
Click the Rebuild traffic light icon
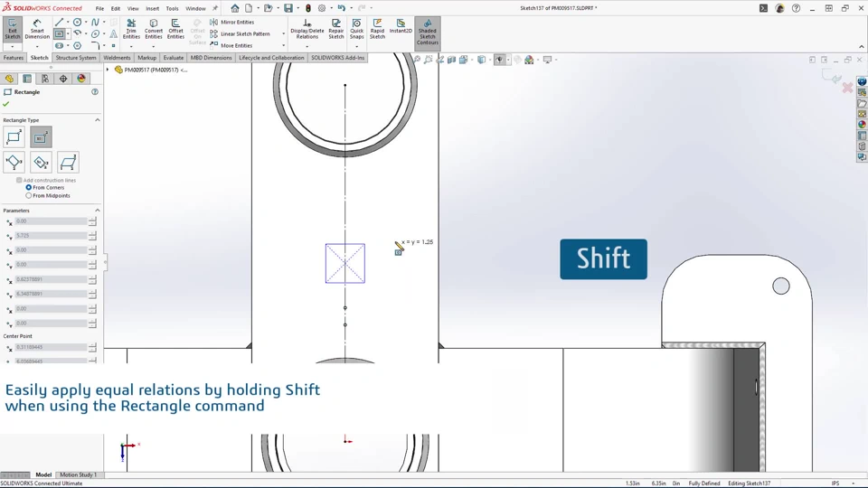pos(308,8)
